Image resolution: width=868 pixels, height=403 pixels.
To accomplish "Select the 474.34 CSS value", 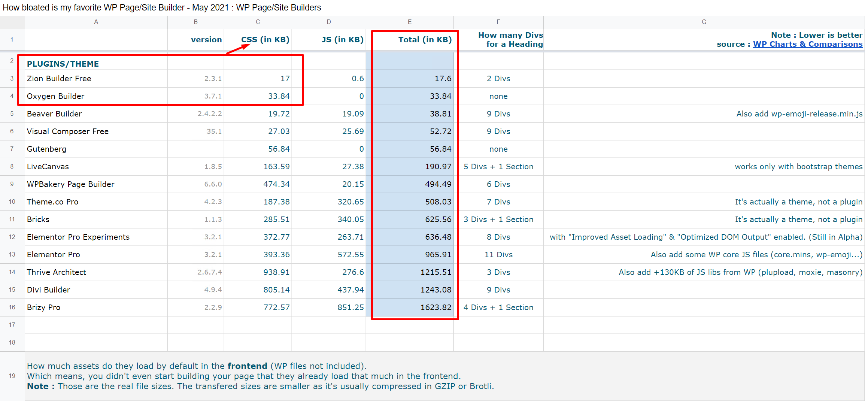I will [x=258, y=184].
